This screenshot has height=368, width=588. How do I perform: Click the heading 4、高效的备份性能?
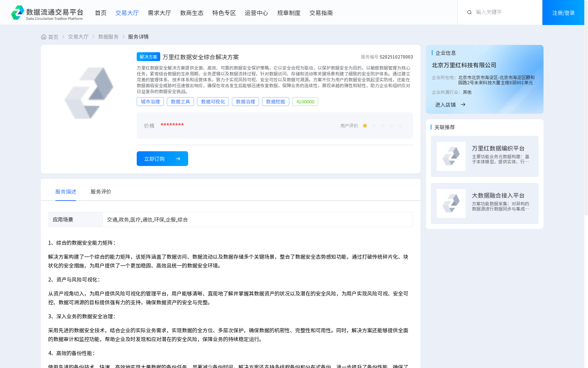point(72,353)
